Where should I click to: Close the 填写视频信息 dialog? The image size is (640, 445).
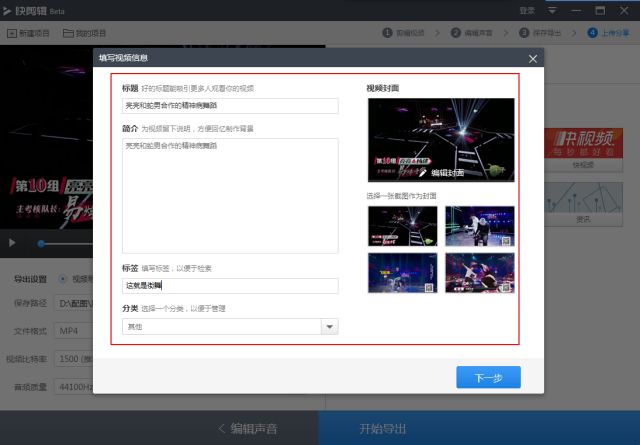click(x=533, y=59)
